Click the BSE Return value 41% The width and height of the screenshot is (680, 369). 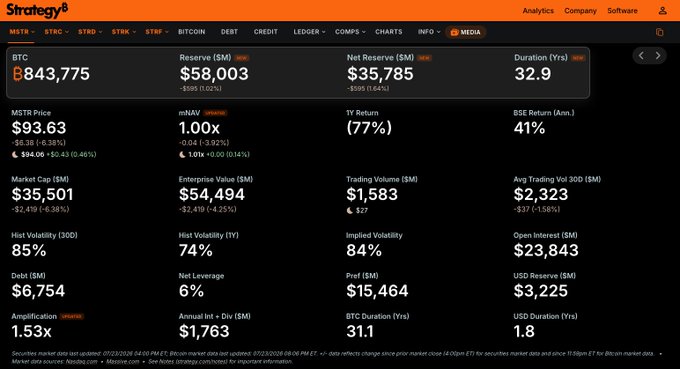pos(530,127)
